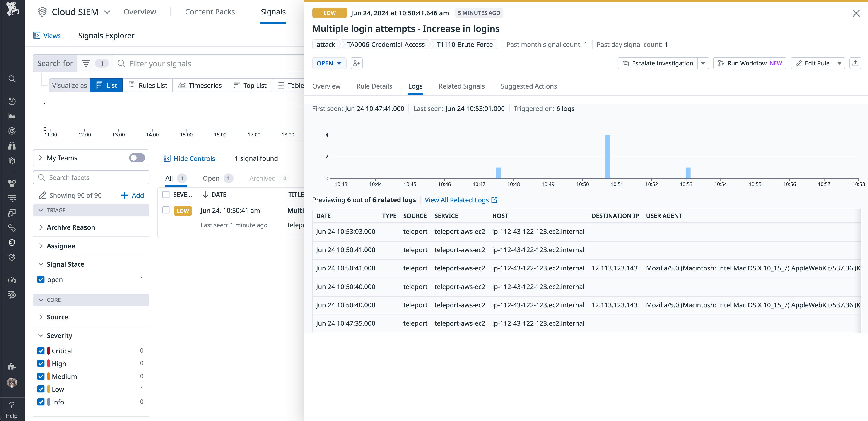
Task: Click the Datadog logo icon
Action: point(12,9)
